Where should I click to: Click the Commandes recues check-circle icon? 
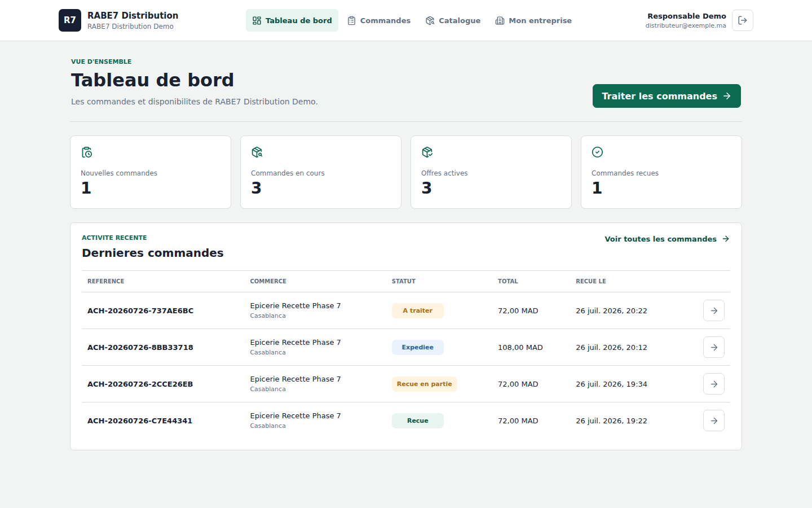coord(598,152)
